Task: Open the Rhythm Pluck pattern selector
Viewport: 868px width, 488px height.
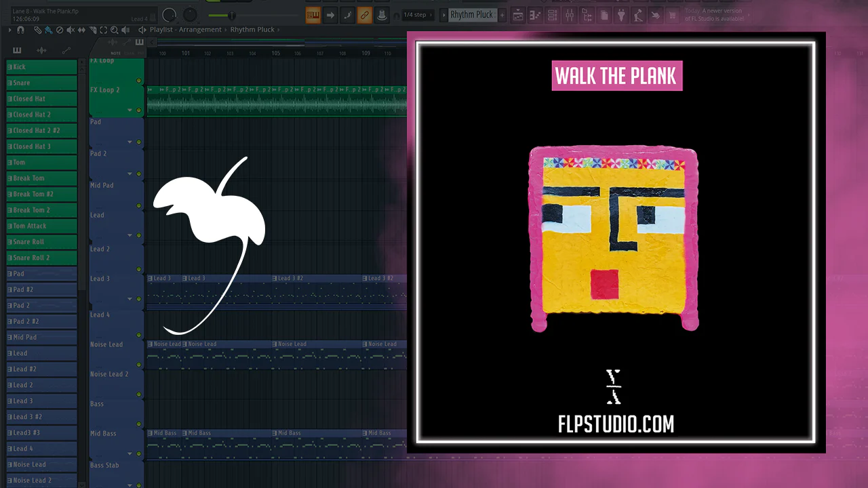Action: [473, 15]
